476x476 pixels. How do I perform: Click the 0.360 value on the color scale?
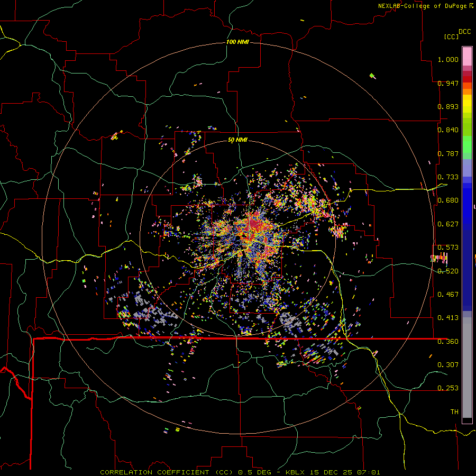pyautogui.click(x=448, y=342)
